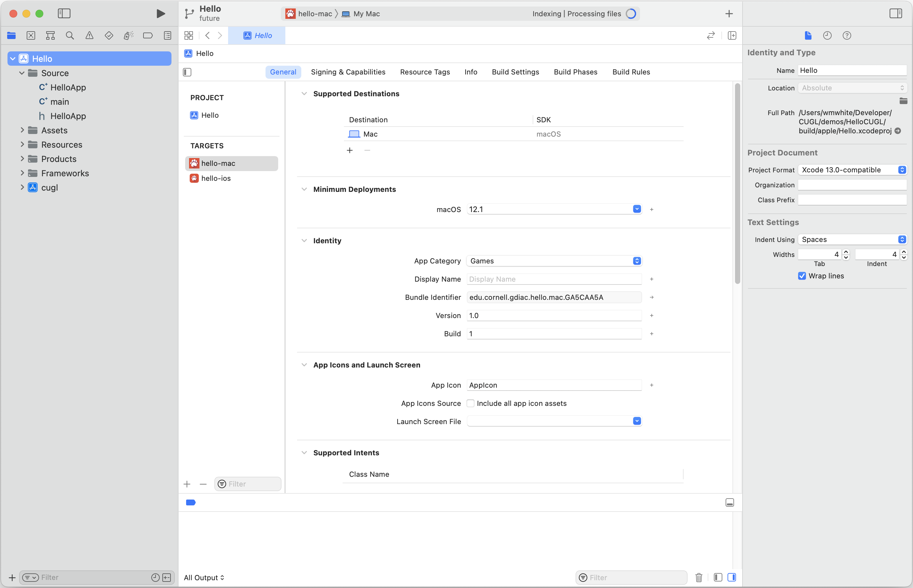Switch to Build Settings tab
Image resolution: width=913 pixels, height=588 pixels.
(x=515, y=72)
